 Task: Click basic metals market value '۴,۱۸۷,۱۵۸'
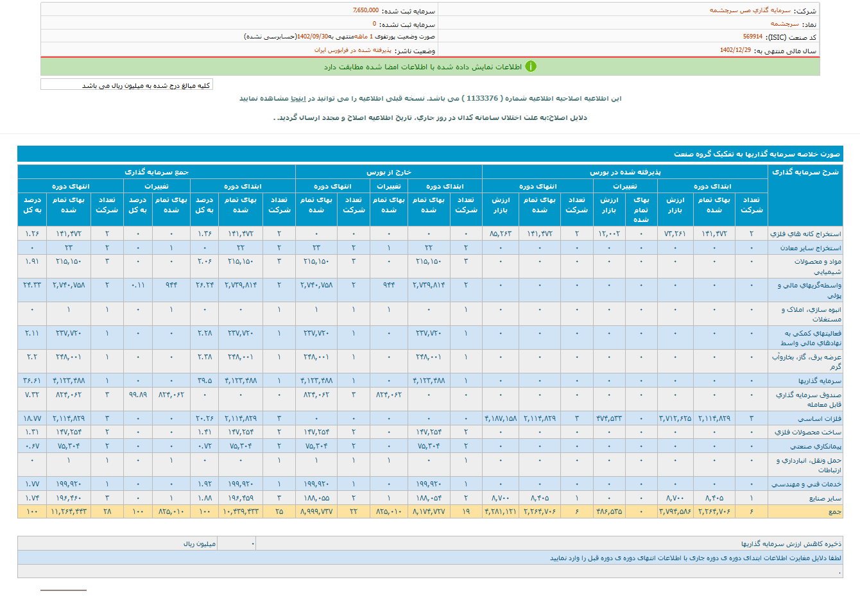coord(501,418)
